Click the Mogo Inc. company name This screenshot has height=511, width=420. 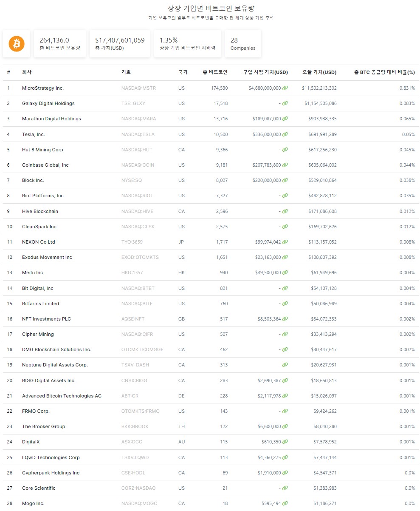click(33, 503)
